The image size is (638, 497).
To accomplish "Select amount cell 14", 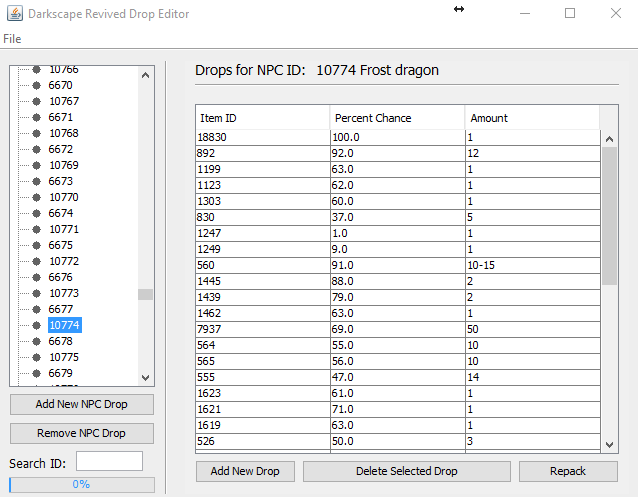I will coord(533,377).
